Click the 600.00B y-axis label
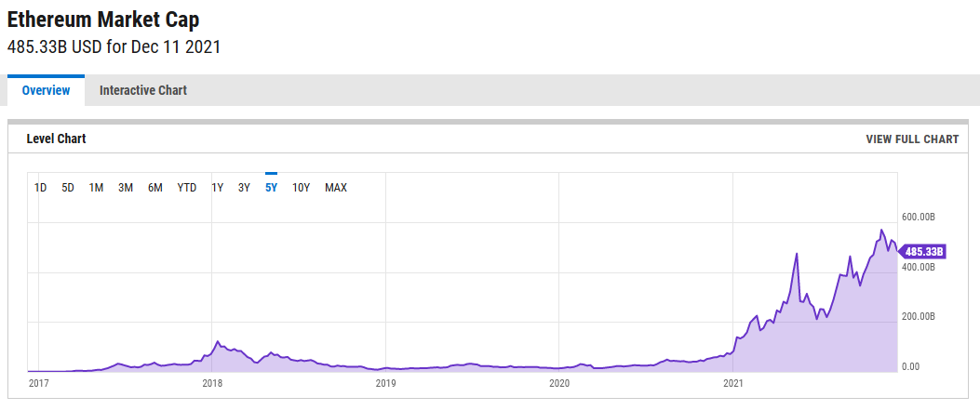This screenshot has width=980, height=410. (919, 218)
